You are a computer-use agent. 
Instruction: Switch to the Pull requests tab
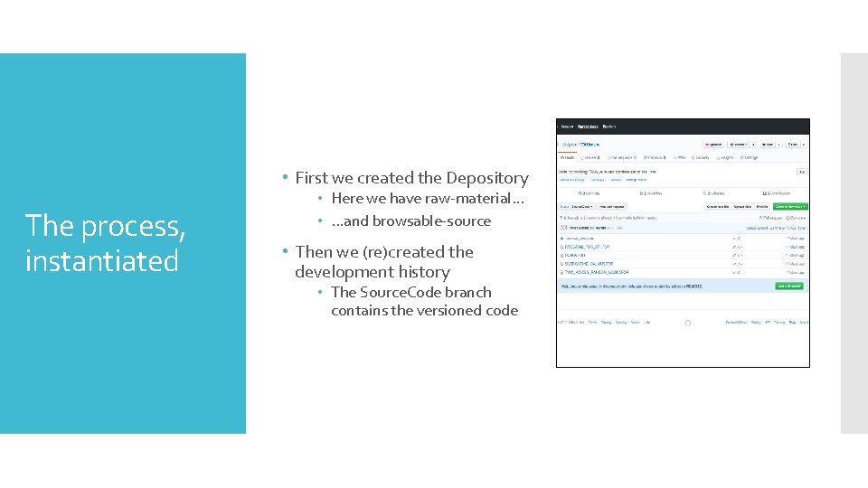pos(622,157)
